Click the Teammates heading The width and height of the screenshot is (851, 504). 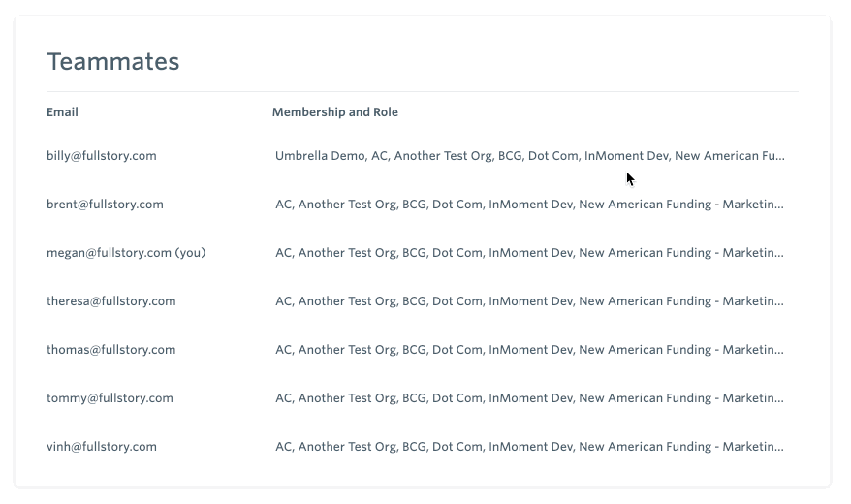point(112,61)
